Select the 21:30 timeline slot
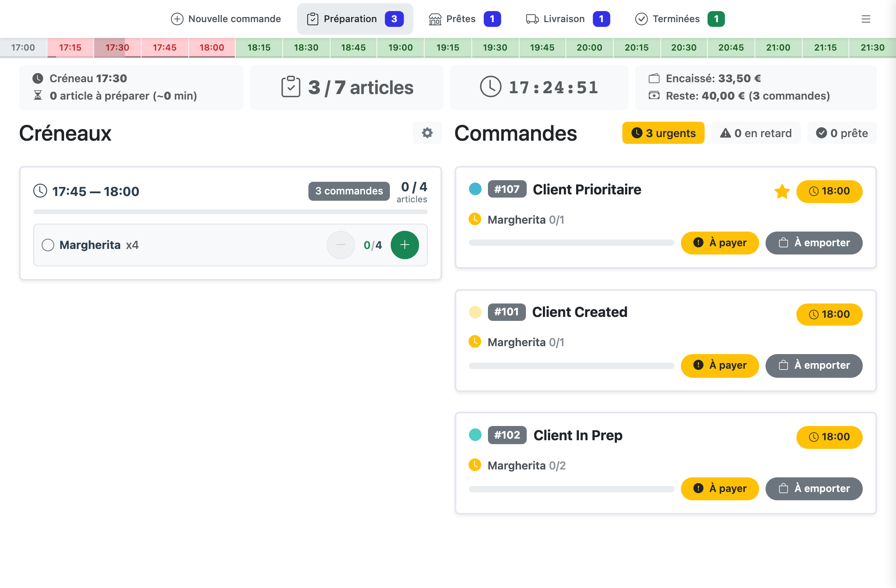Screen dimensions: 896x588 pos(873,48)
